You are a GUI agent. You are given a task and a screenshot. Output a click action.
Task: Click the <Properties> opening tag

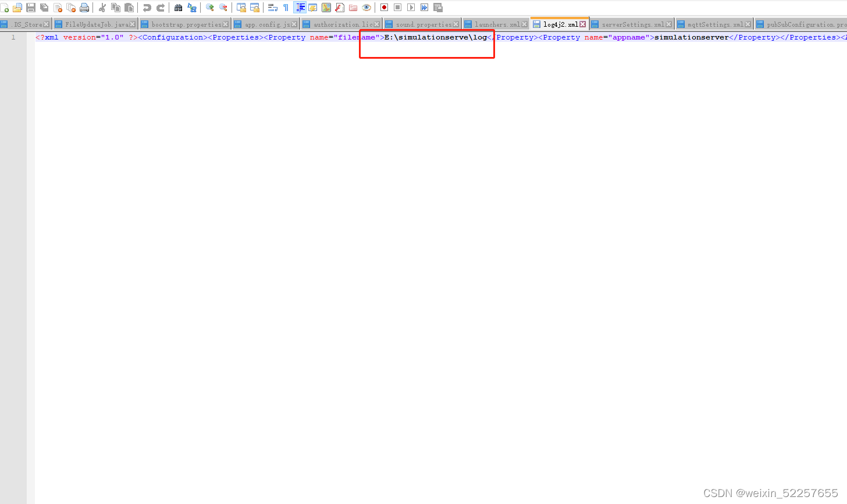(236, 37)
